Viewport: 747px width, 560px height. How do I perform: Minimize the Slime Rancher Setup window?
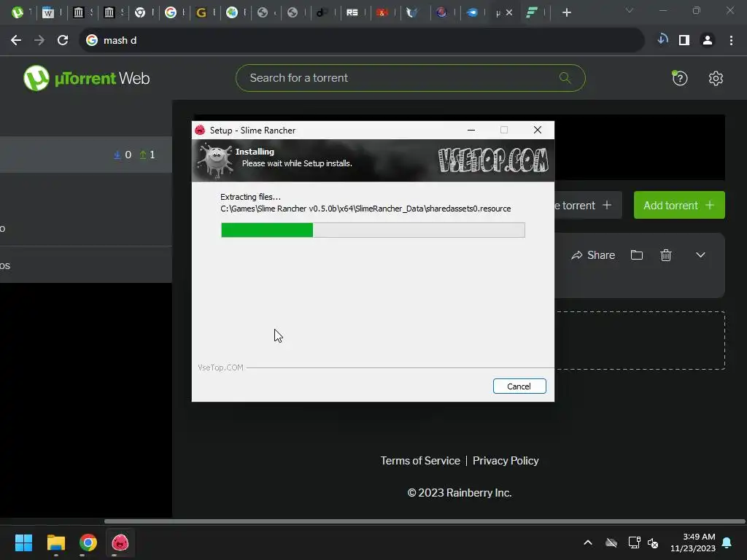[x=471, y=130]
